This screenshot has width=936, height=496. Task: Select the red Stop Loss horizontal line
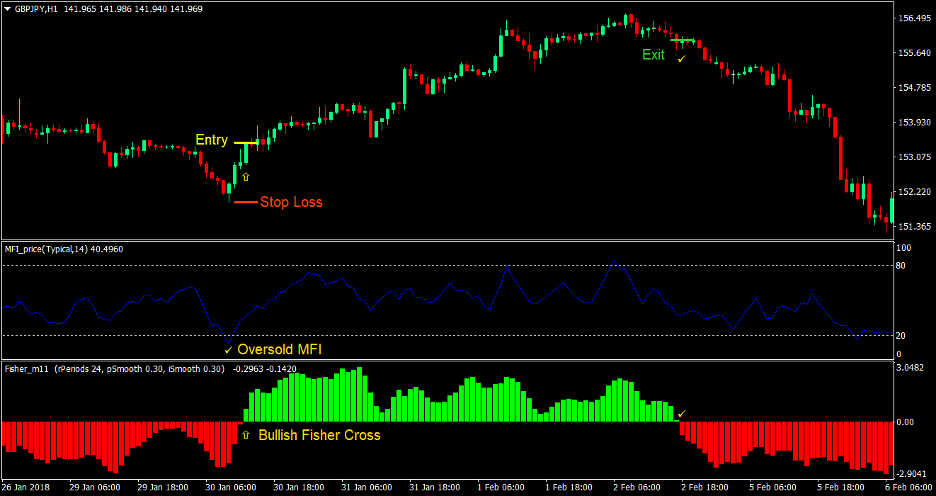[244, 202]
